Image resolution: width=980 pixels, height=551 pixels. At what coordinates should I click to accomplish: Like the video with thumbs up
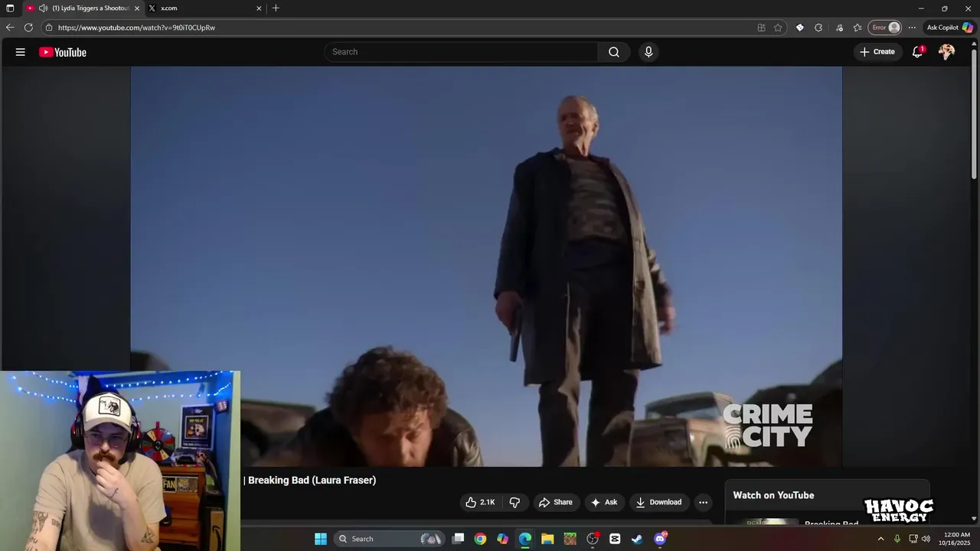(x=480, y=502)
